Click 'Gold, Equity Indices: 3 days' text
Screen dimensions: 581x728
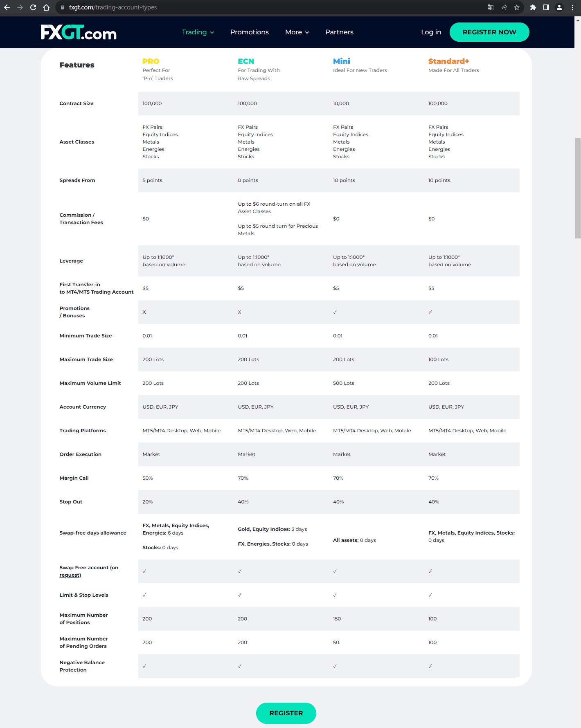(272, 529)
